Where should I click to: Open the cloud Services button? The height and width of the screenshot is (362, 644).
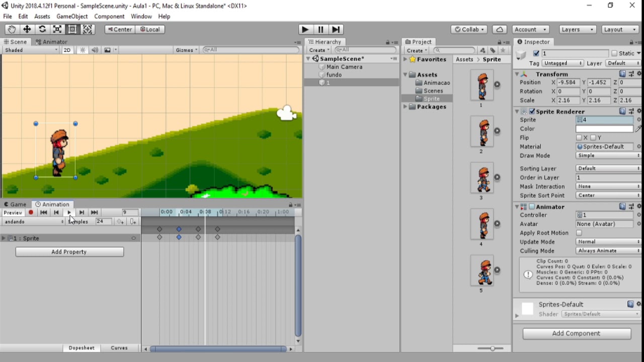(x=500, y=29)
